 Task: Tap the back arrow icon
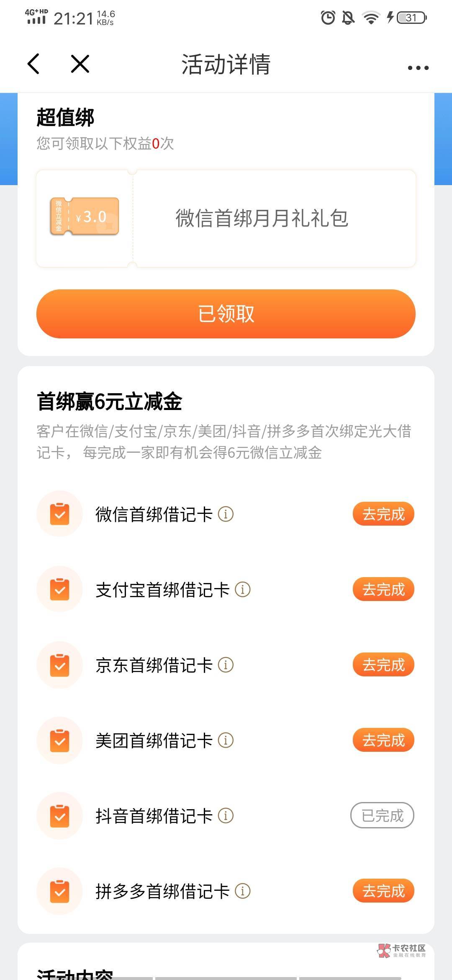[x=33, y=64]
